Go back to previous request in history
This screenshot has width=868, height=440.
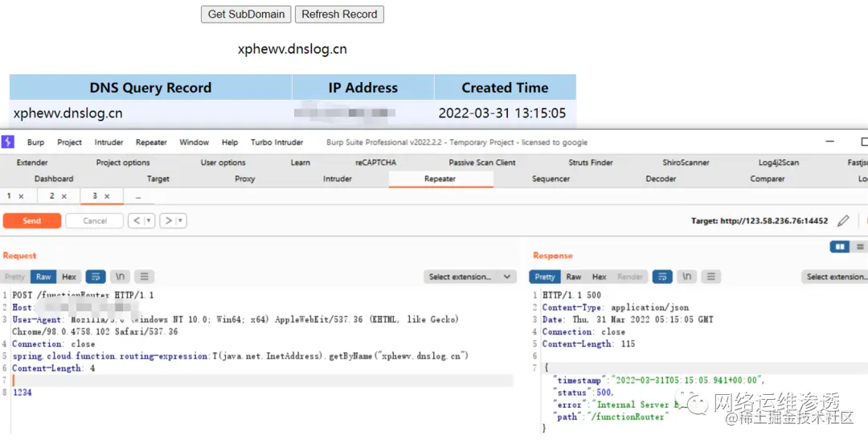[137, 220]
